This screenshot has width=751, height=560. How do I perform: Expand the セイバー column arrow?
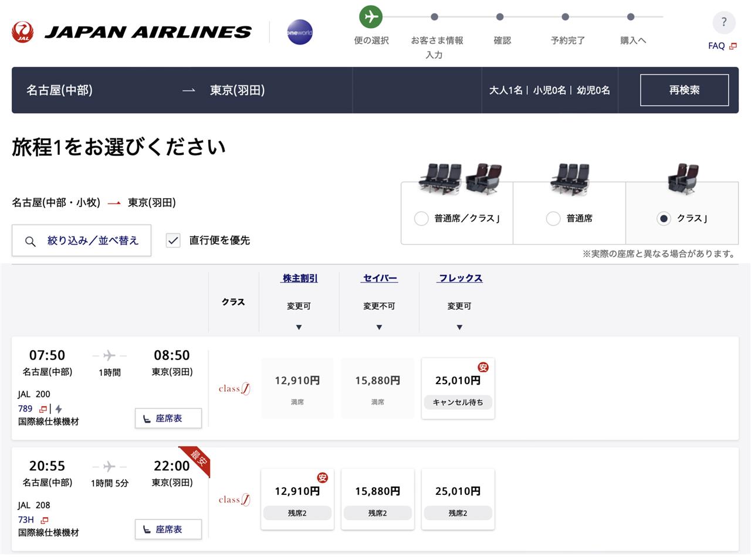click(379, 327)
